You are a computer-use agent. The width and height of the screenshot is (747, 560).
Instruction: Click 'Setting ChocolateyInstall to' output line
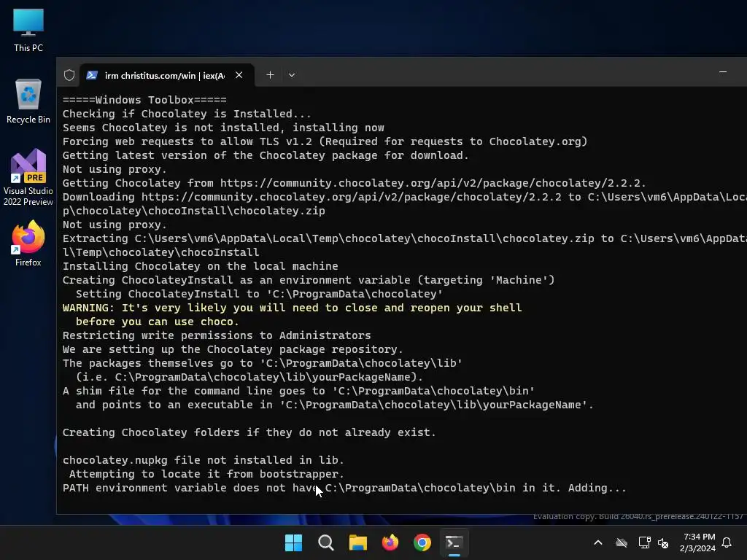tap(259, 294)
